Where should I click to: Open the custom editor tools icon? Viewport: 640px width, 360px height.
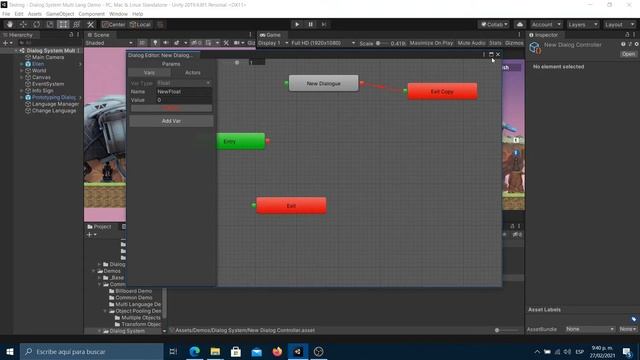(x=91, y=24)
